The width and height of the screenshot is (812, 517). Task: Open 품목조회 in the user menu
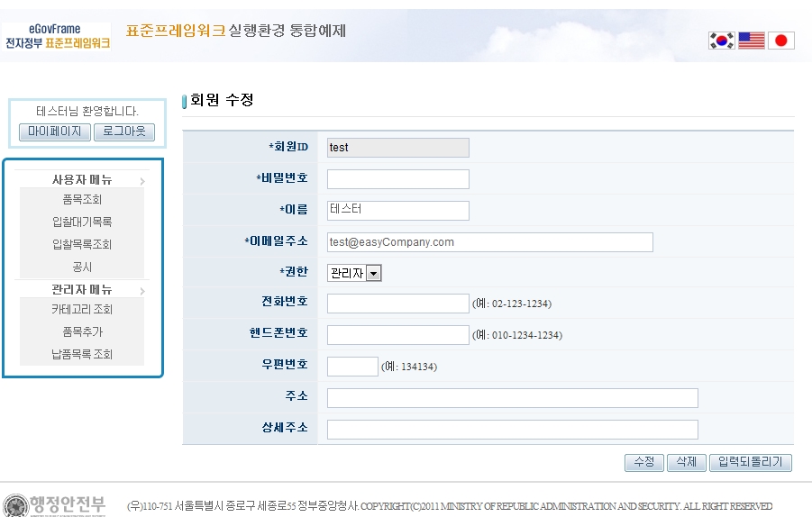point(82,199)
